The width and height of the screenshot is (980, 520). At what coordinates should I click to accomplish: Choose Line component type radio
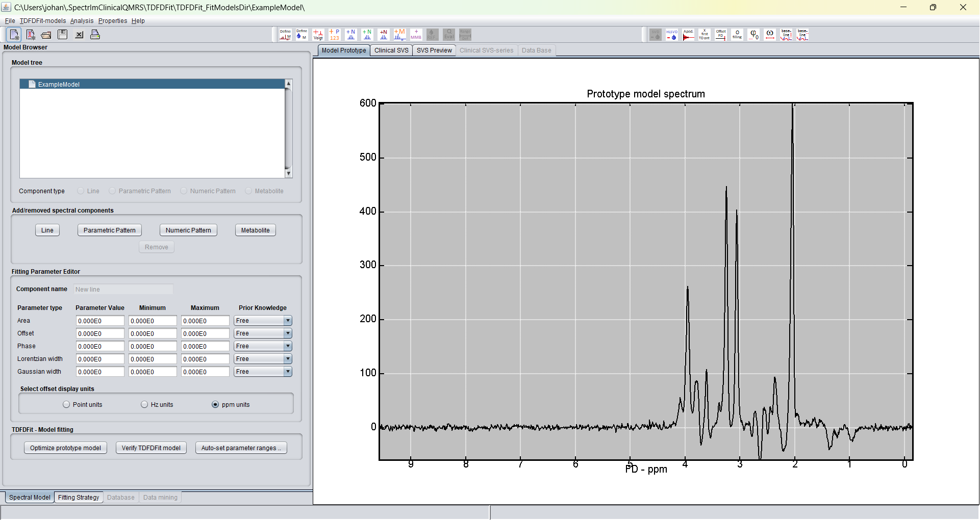click(x=81, y=191)
